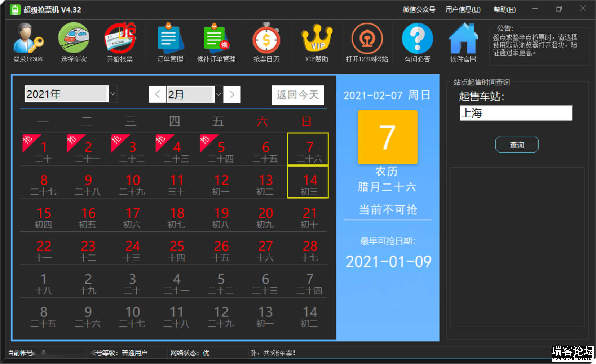Select February 22 (十一) date cell
The width and height of the screenshot is (596, 364).
point(43,249)
